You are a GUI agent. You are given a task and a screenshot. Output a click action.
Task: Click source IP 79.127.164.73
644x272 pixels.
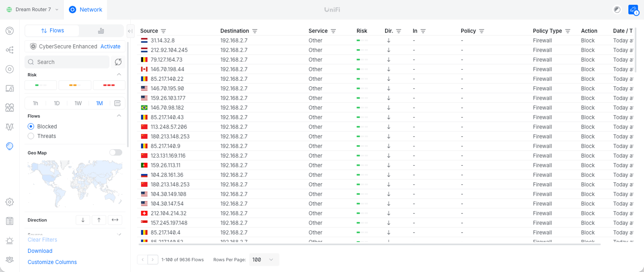coord(166,59)
